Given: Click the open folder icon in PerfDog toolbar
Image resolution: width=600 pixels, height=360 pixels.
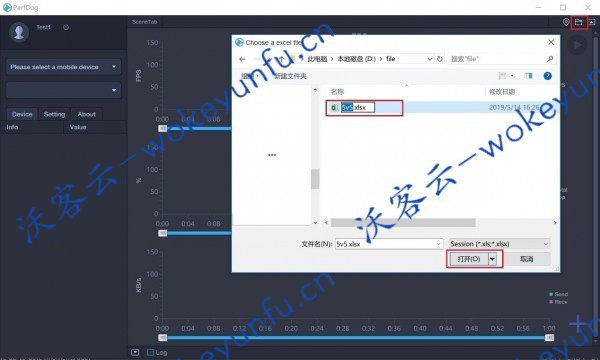Looking at the screenshot, I should [x=579, y=23].
